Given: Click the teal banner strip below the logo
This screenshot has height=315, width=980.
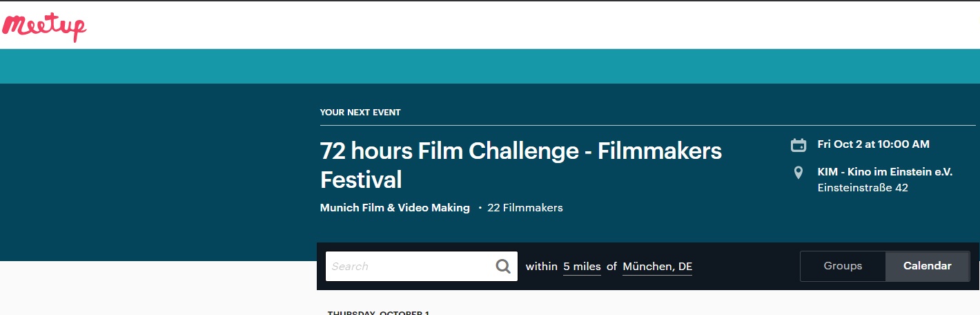Looking at the screenshot, I should [x=490, y=66].
